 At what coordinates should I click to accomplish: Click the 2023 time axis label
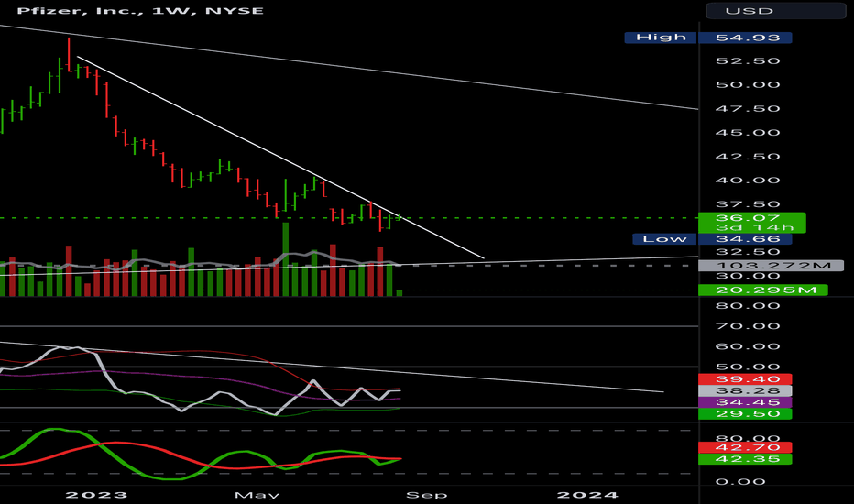(x=96, y=495)
